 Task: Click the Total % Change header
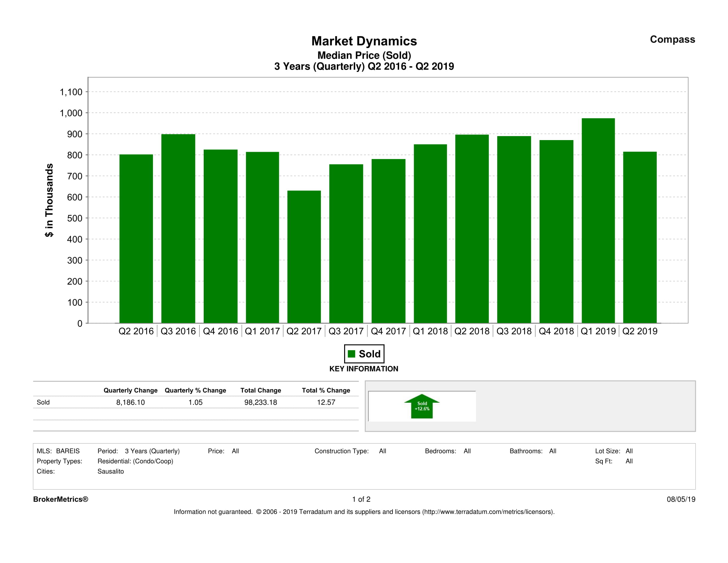326,390
